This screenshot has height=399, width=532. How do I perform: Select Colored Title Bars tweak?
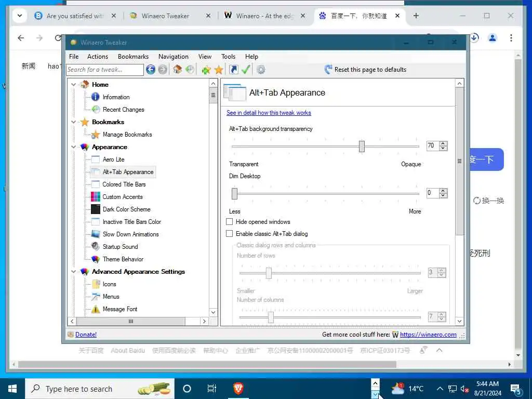point(124,184)
